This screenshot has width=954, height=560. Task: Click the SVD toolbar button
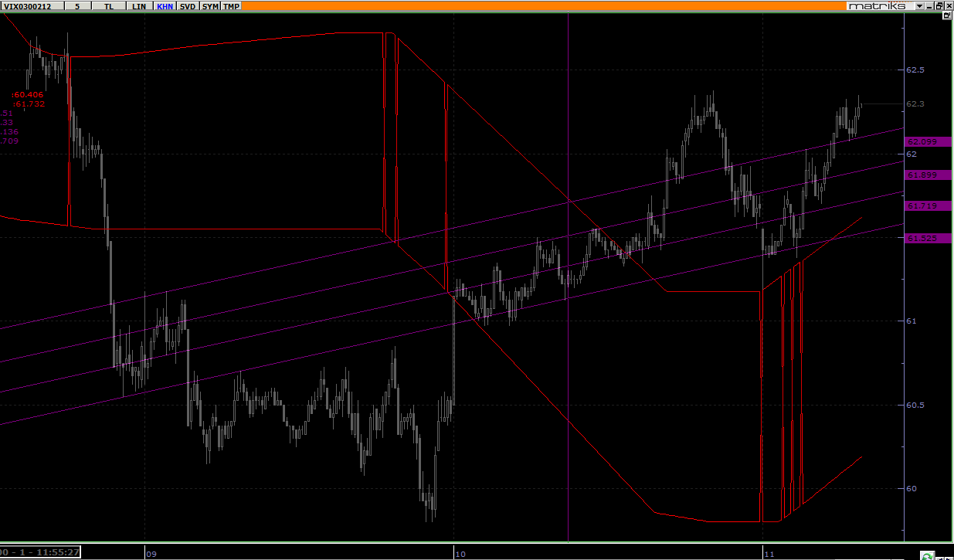pos(188,5)
